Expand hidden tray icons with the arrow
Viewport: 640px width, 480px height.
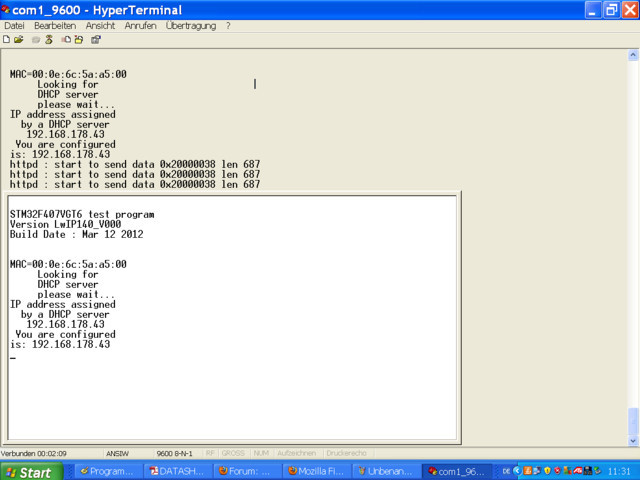517,471
